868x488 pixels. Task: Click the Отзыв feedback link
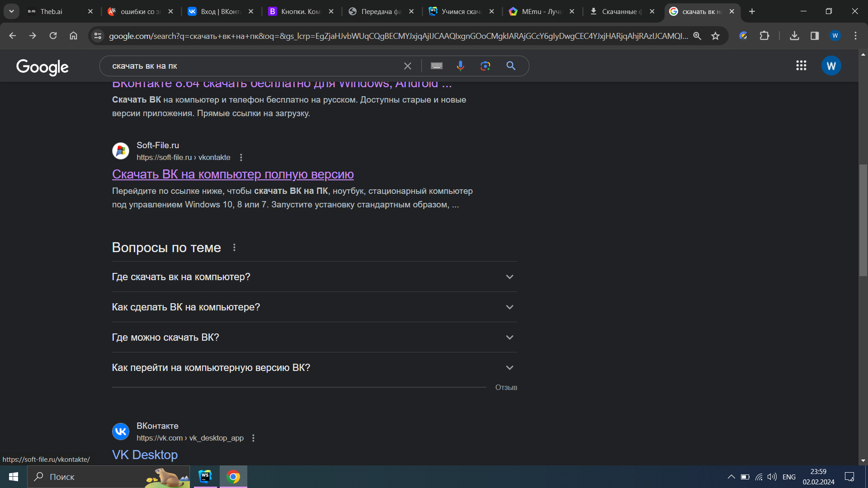pos(506,388)
